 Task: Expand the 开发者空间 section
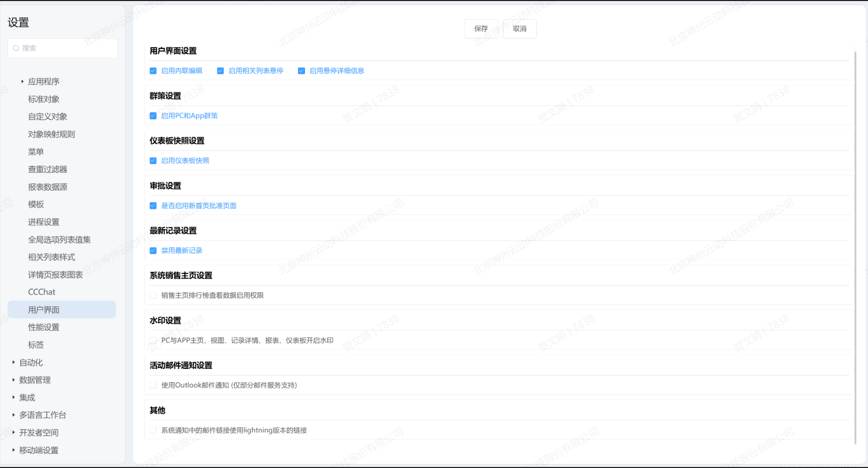[x=14, y=432]
